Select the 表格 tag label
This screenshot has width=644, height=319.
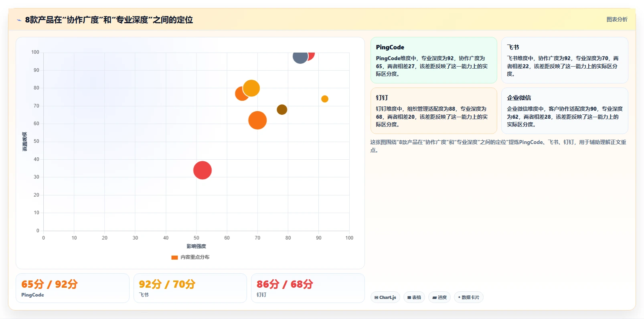[x=417, y=297]
